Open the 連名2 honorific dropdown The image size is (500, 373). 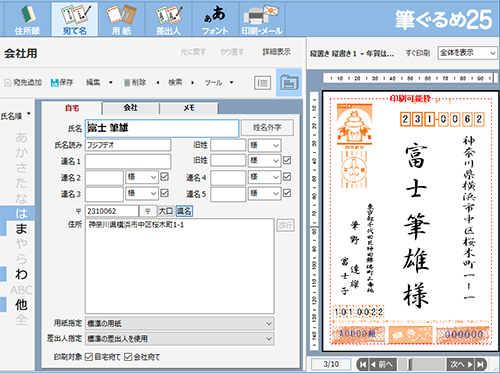pyautogui.click(x=142, y=177)
